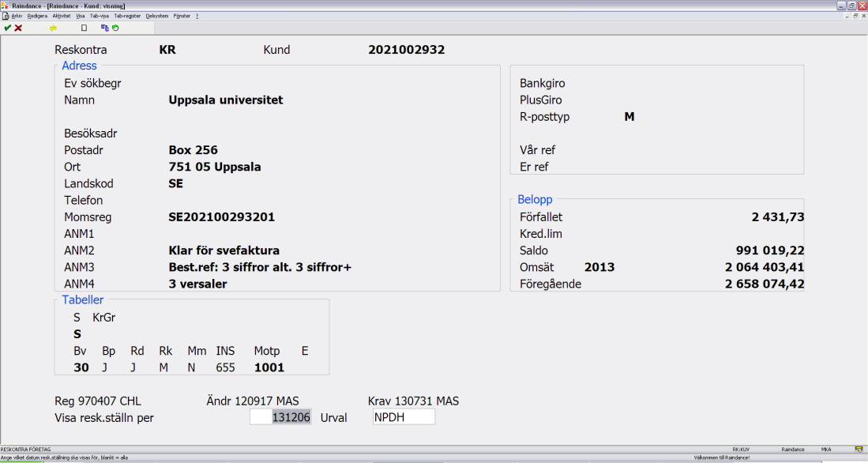Click customer number 2021002932

[x=406, y=50]
